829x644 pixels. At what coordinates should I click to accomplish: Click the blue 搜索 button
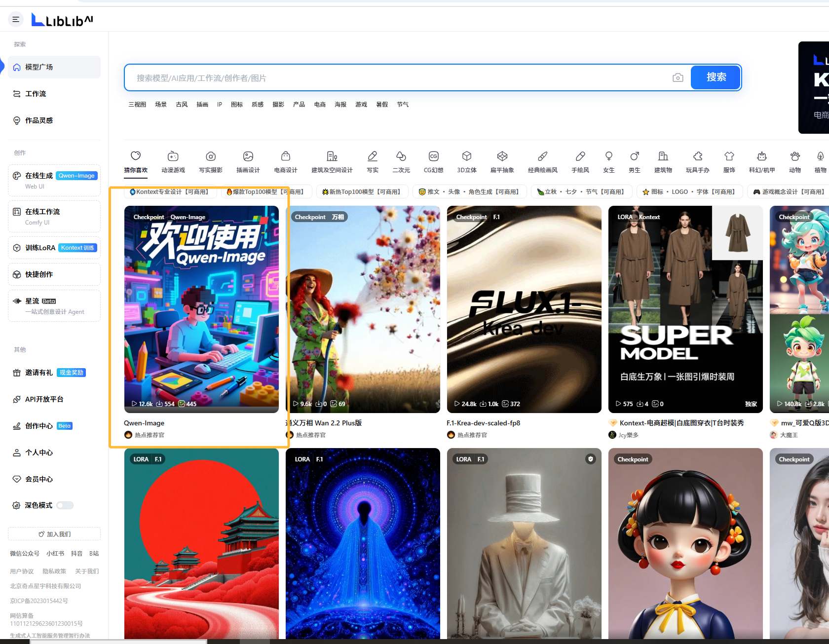tap(716, 77)
